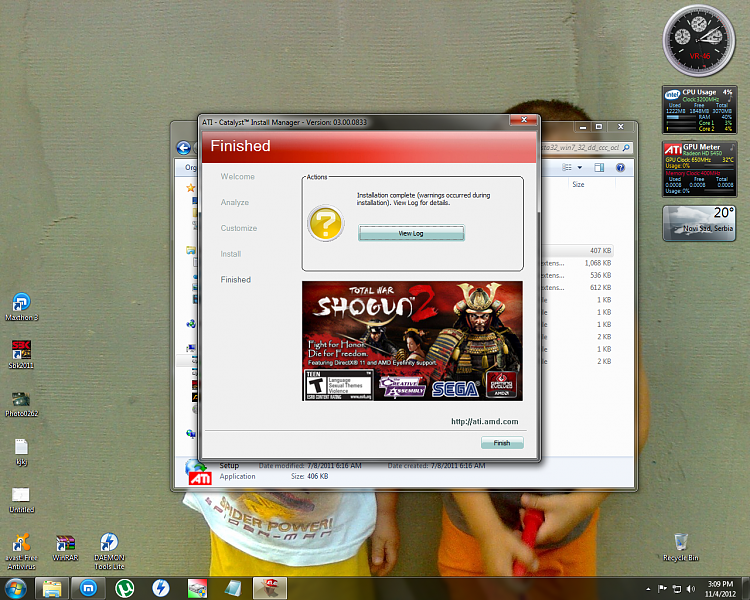Open Explorer help question mark icon
The image size is (750, 600).
620,167
